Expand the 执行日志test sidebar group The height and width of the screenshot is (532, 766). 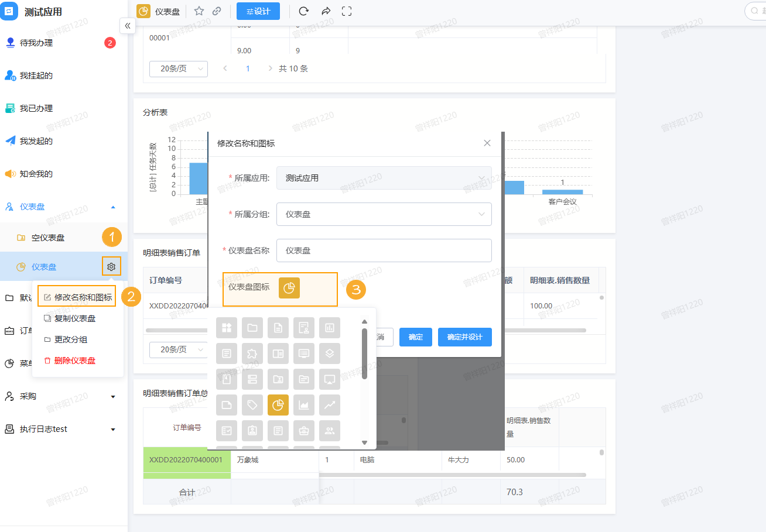[113, 430]
